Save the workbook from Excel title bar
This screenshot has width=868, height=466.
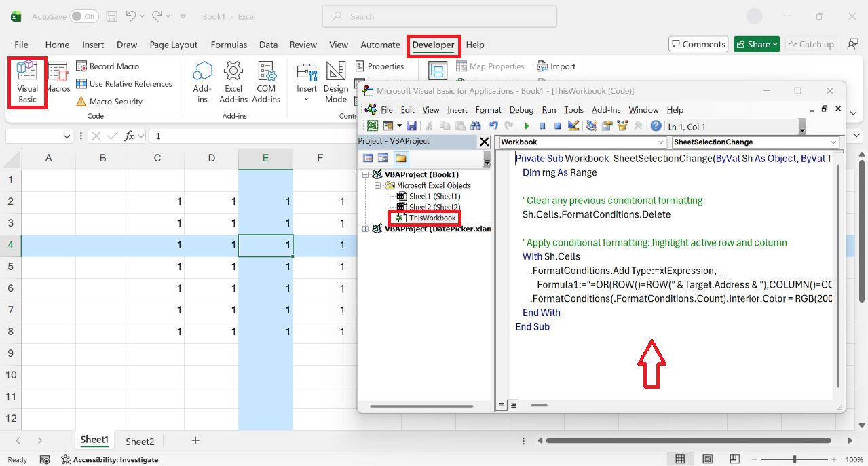click(112, 16)
